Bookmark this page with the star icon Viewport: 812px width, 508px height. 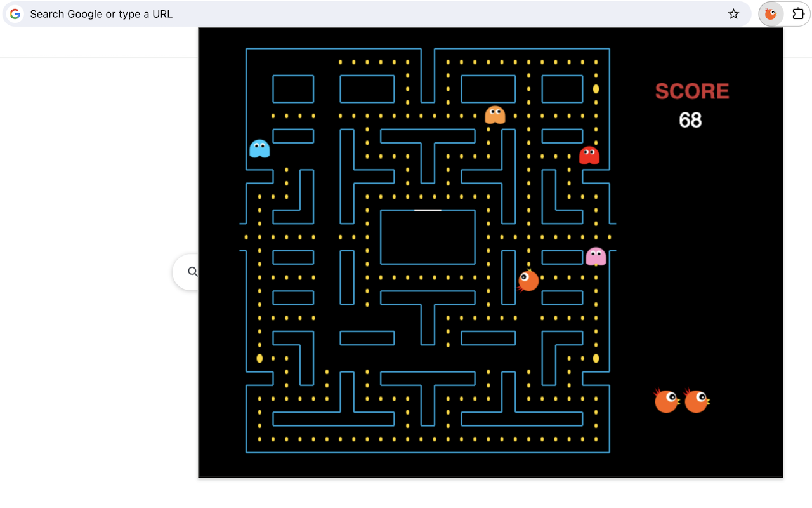(x=733, y=13)
